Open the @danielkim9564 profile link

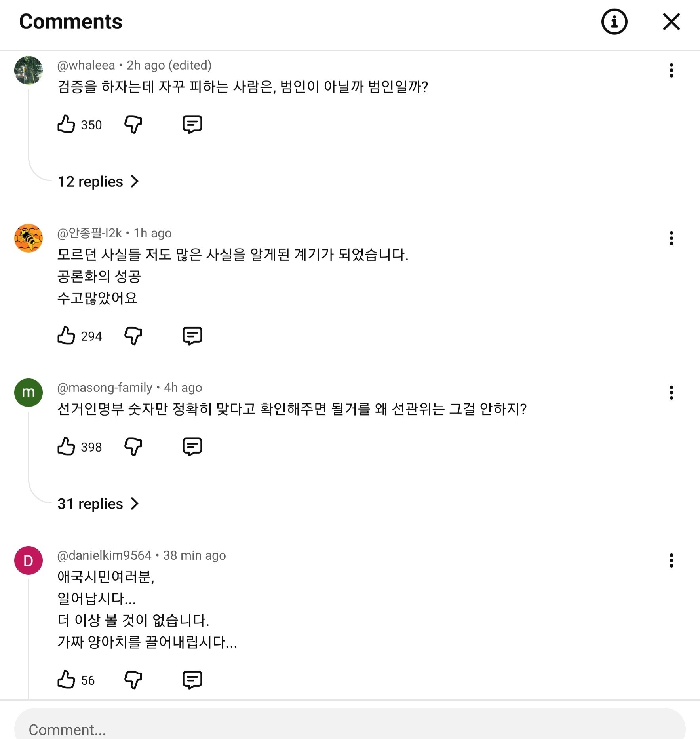[x=104, y=555]
